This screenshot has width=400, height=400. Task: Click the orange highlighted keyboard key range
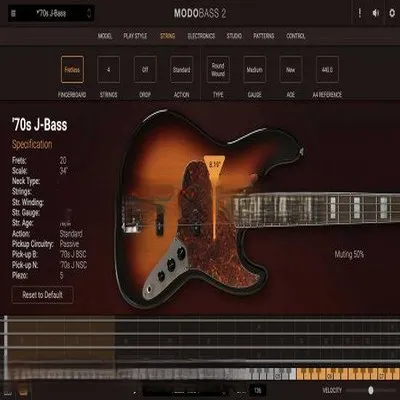pos(348,374)
